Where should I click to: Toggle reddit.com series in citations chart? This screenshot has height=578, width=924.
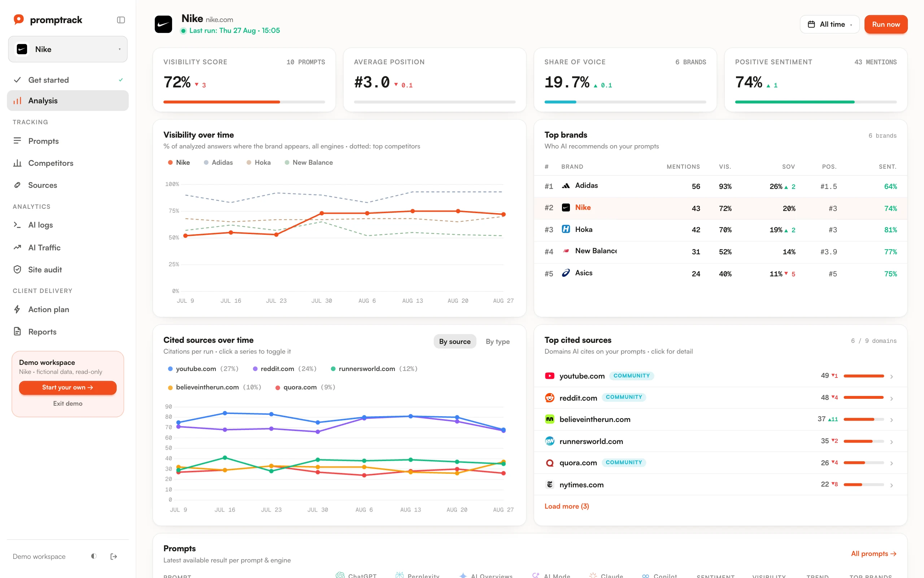click(284, 368)
